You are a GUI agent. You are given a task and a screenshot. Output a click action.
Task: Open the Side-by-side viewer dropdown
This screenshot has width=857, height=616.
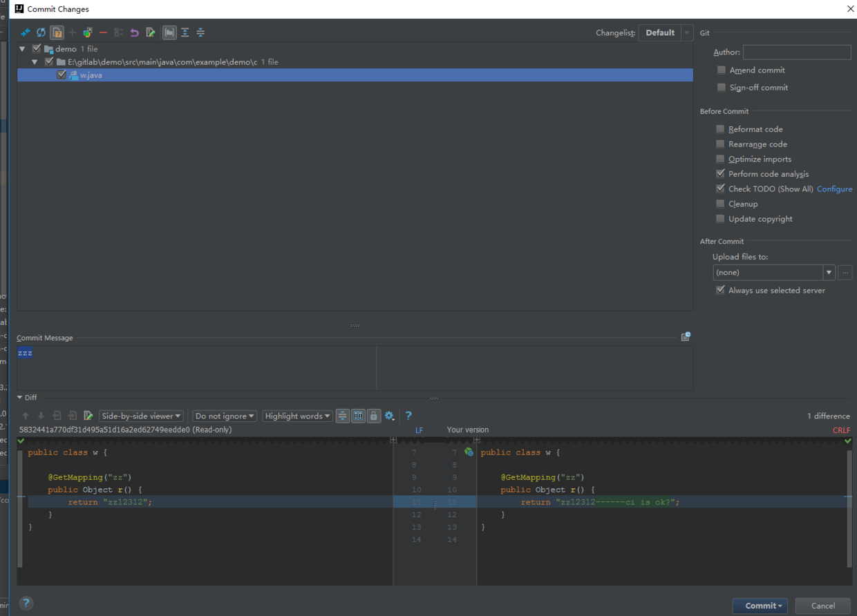click(141, 416)
